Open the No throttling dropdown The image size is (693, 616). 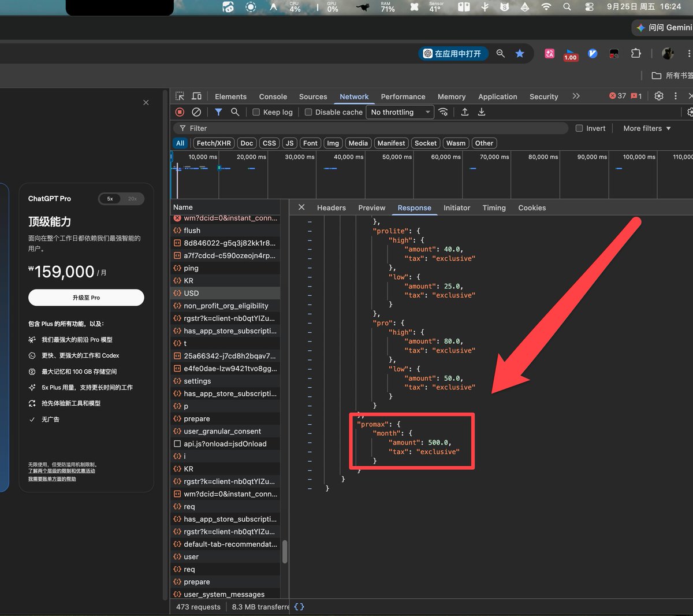coord(400,112)
